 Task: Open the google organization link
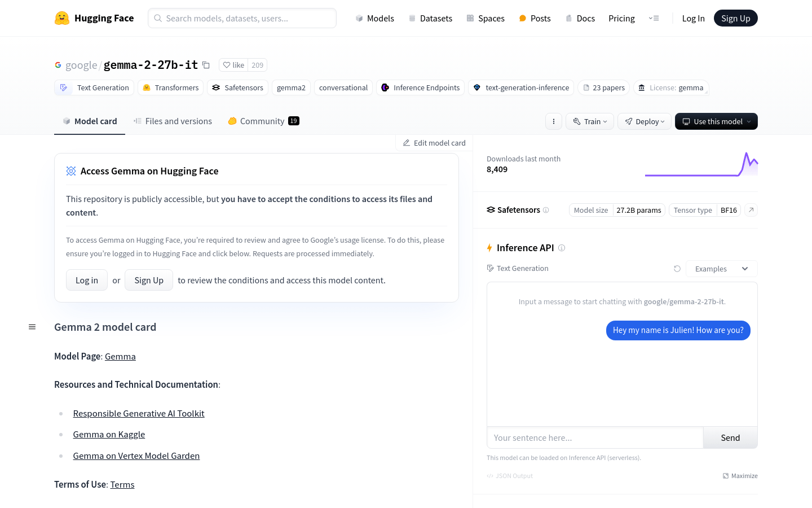[x=81, y=65]
